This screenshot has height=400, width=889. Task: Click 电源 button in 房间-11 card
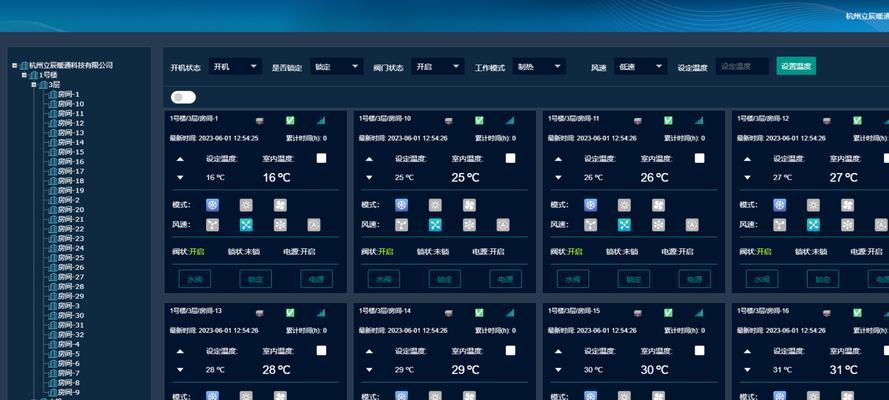pyautogui.click(x=695, y=279)
